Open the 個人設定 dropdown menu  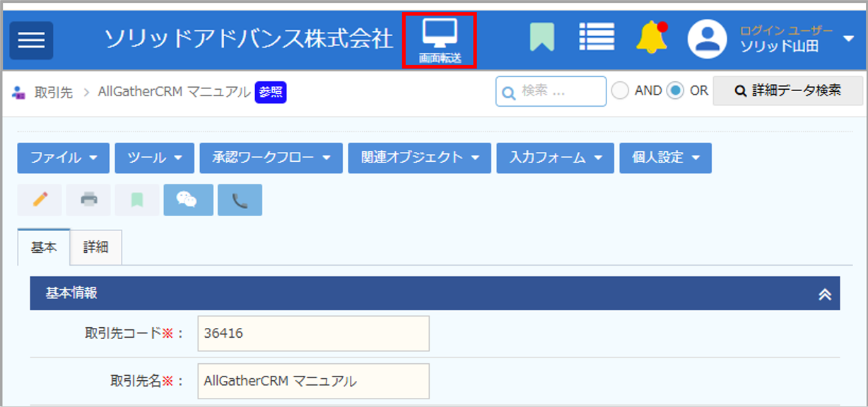tap(666, 158)
